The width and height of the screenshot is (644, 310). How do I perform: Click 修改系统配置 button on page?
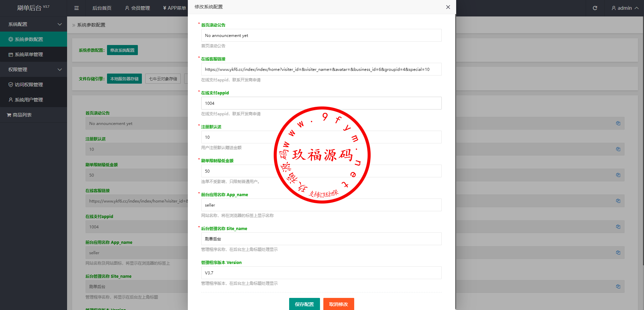(122, 50)
